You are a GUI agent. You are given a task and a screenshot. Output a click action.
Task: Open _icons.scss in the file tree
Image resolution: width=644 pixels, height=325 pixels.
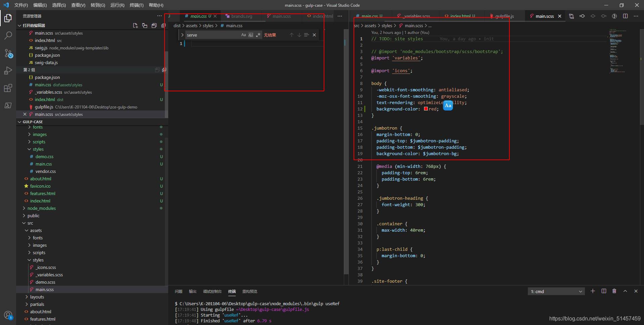pyautogui.click(x=46, y=267)
